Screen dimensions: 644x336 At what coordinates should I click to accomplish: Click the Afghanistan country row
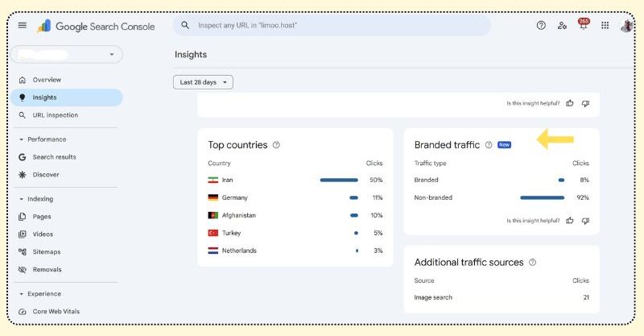tap(295, 215)
